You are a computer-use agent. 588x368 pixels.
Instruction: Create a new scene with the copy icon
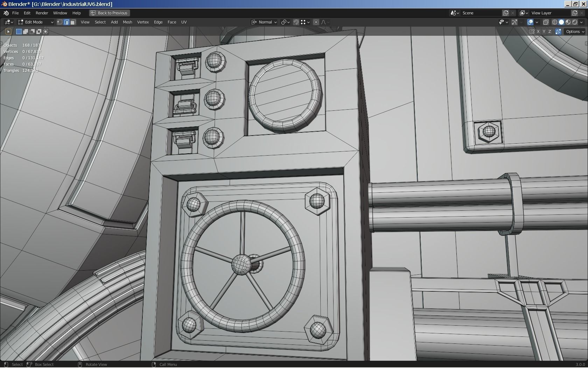506,13
